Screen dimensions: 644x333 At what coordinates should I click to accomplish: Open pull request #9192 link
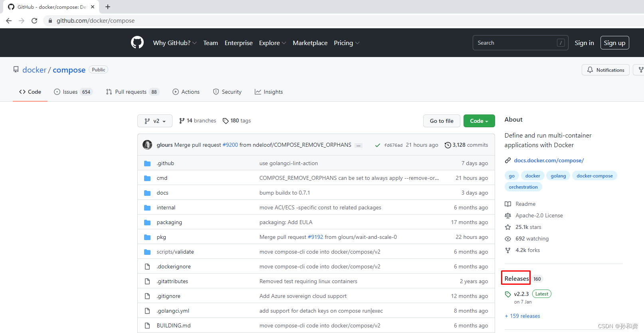[315, 237]
